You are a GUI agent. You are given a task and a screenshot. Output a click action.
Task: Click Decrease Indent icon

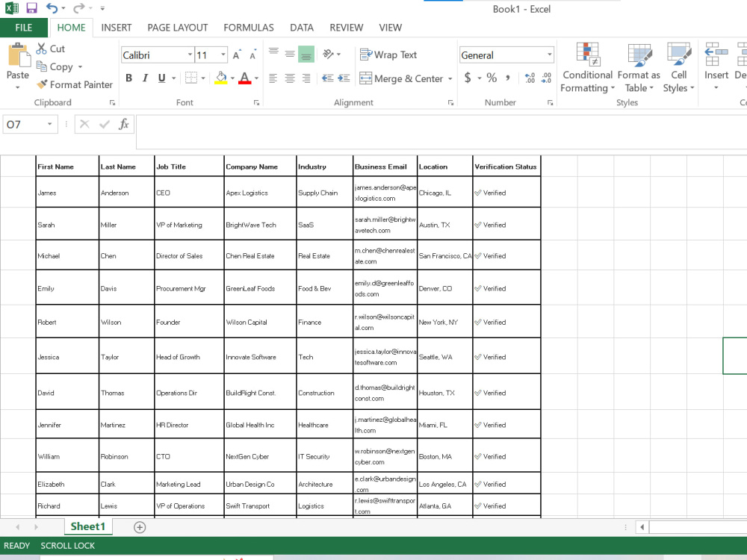coord(327,78)
